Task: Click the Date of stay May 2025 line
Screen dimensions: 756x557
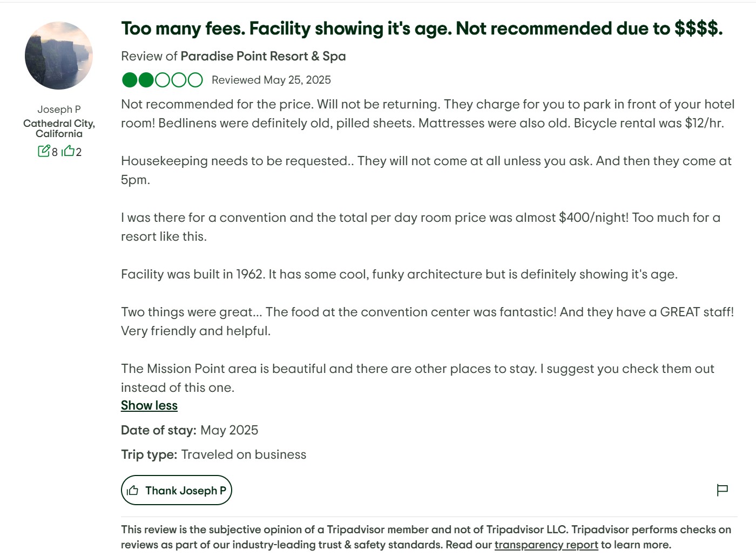Action: coord(190,430)
